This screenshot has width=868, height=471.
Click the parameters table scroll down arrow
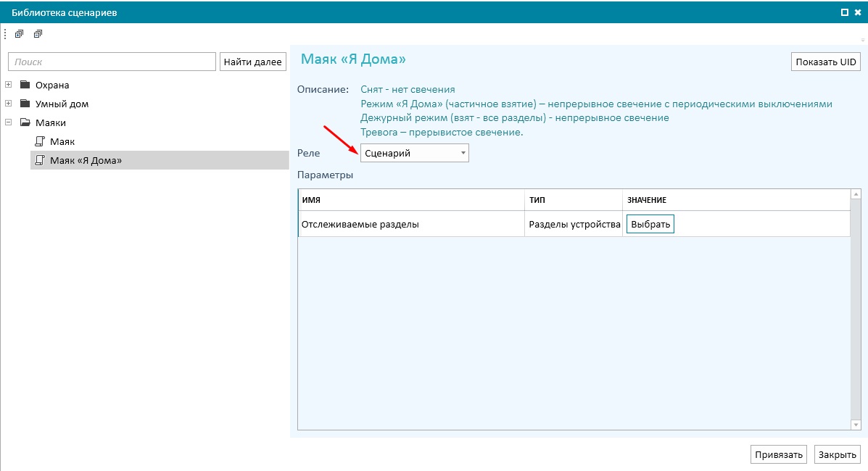tap(856, 425)
